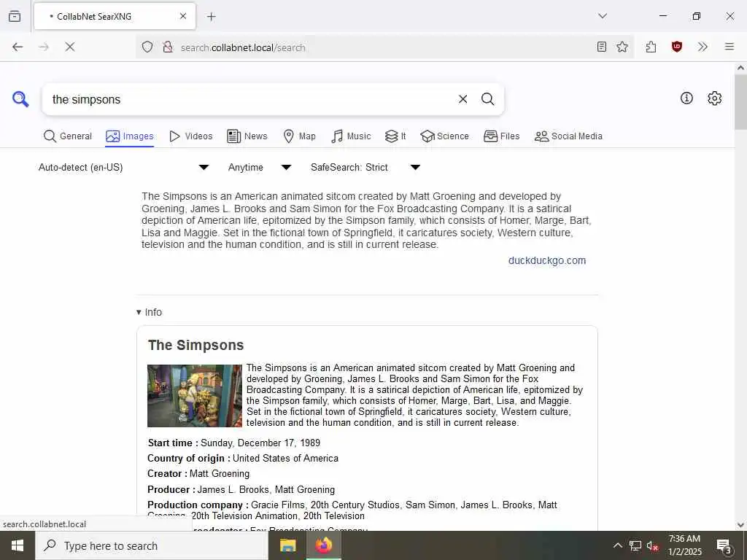
Task: Open the Auto-detect (en-US) language dropdown
Action: [123, 167]
